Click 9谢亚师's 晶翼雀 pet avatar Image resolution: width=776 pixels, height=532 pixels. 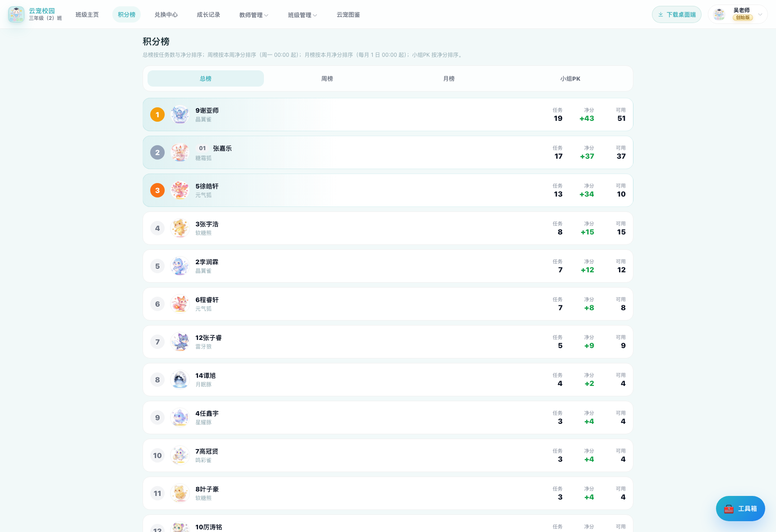pos(180,115)
